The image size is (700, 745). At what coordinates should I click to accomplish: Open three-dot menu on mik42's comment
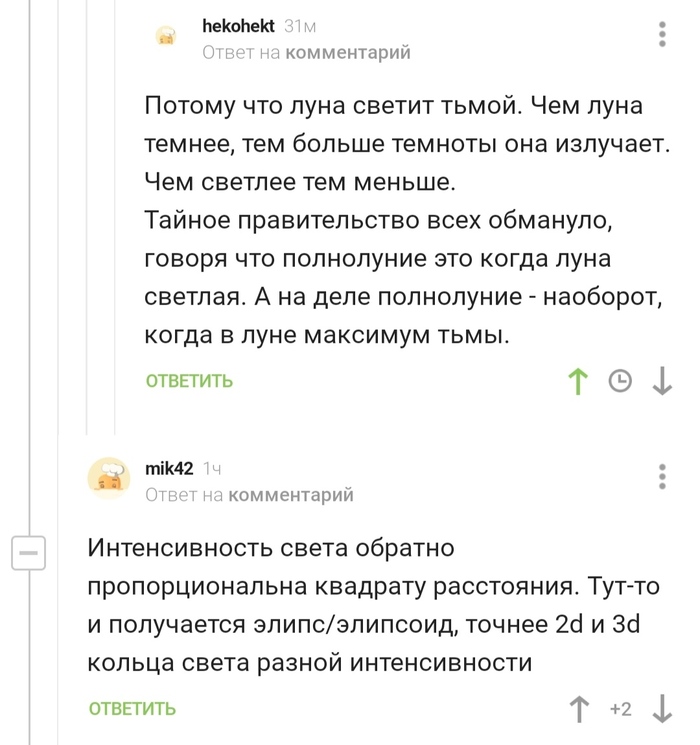tap(662, 478)
